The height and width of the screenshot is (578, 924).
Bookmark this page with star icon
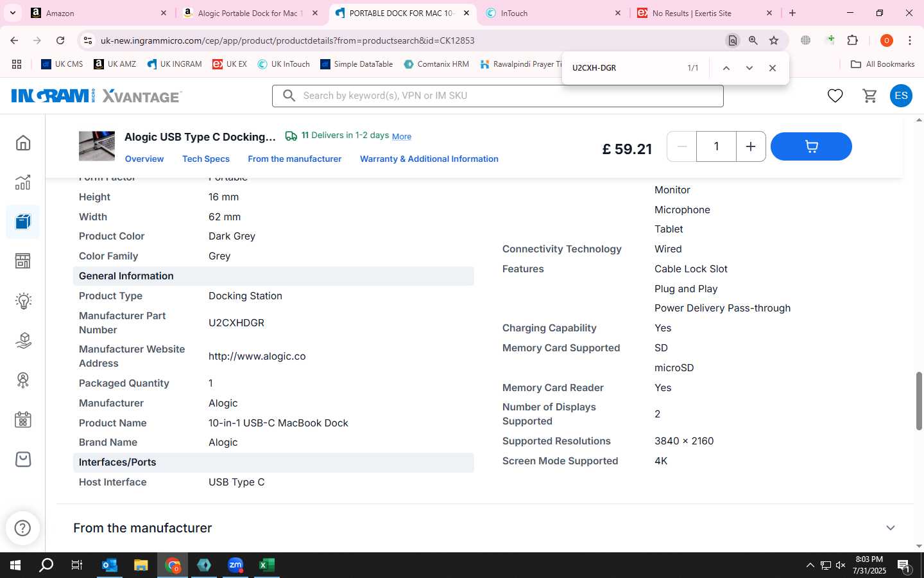coord(774,40)
